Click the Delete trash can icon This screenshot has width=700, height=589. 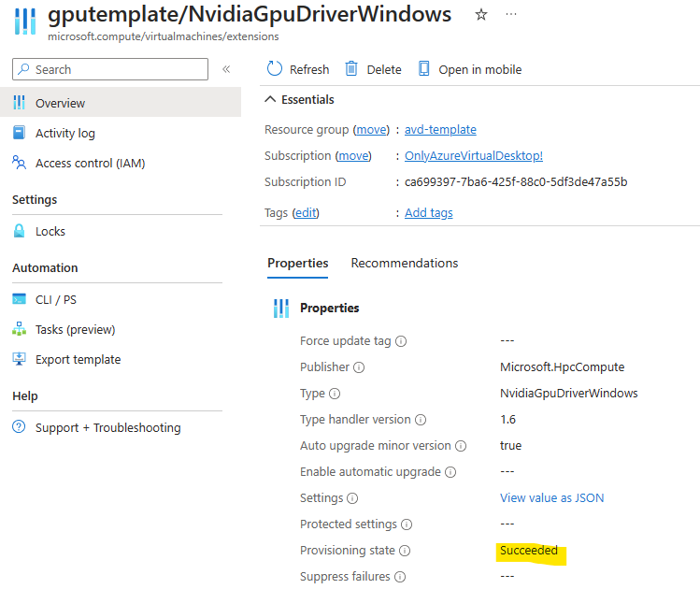[x=351, y=69]
